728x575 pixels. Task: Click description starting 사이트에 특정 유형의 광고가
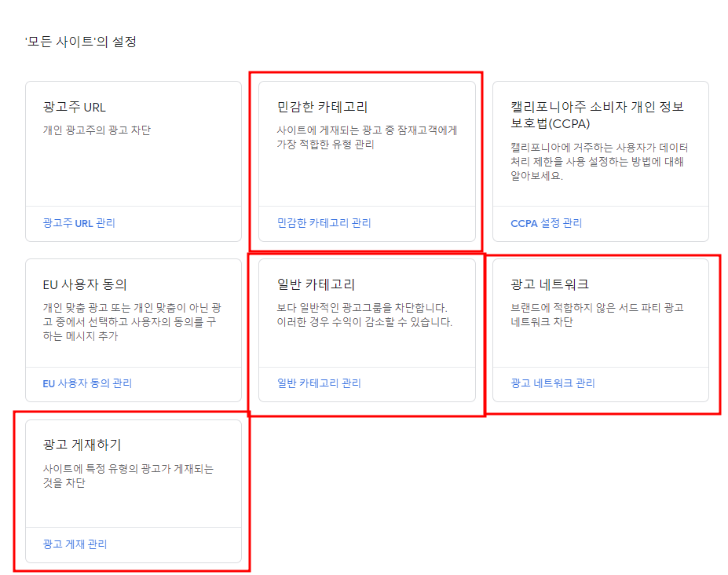pyautogui.click(x=128, y=475)
